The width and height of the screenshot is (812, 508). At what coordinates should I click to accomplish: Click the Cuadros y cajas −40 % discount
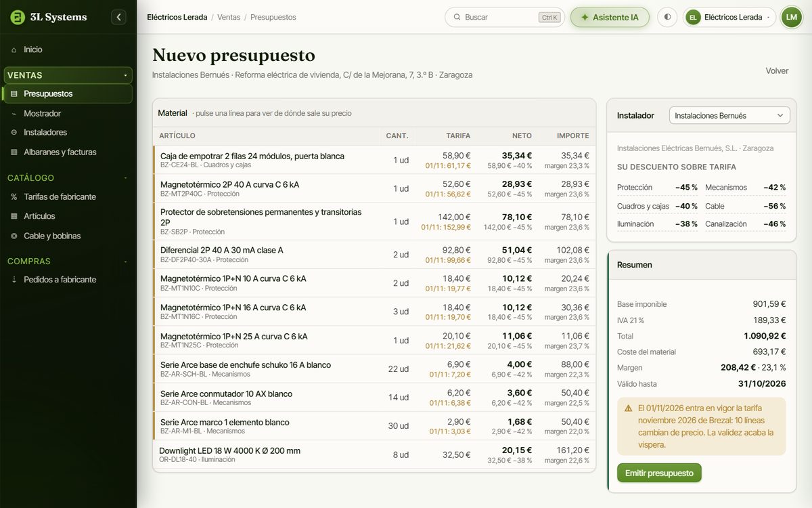click(x=657, y=206)
